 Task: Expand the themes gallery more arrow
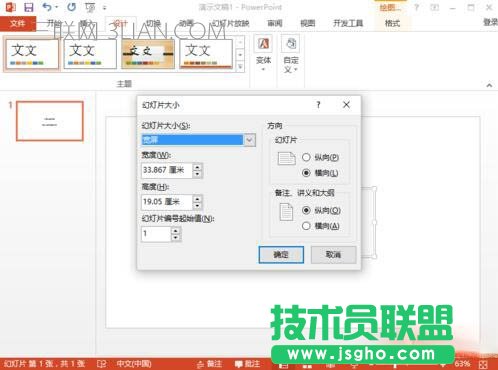click(240, 66)
